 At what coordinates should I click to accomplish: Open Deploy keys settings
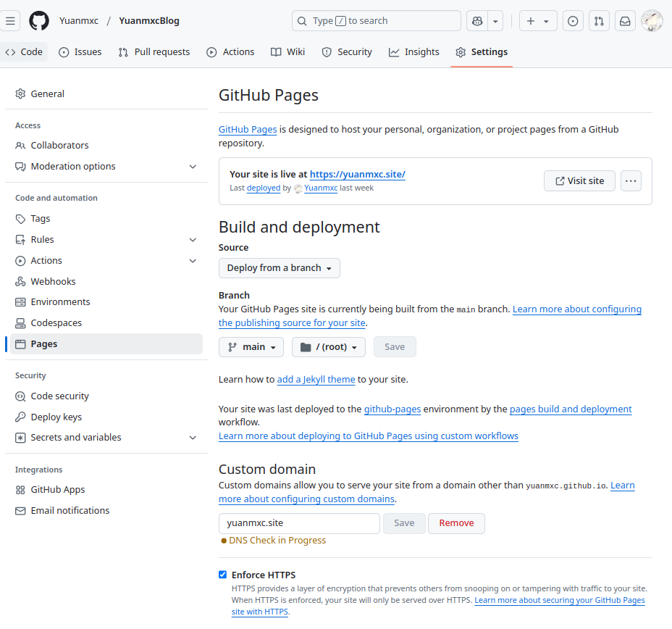pyautogui.click(x=106, y=417)
